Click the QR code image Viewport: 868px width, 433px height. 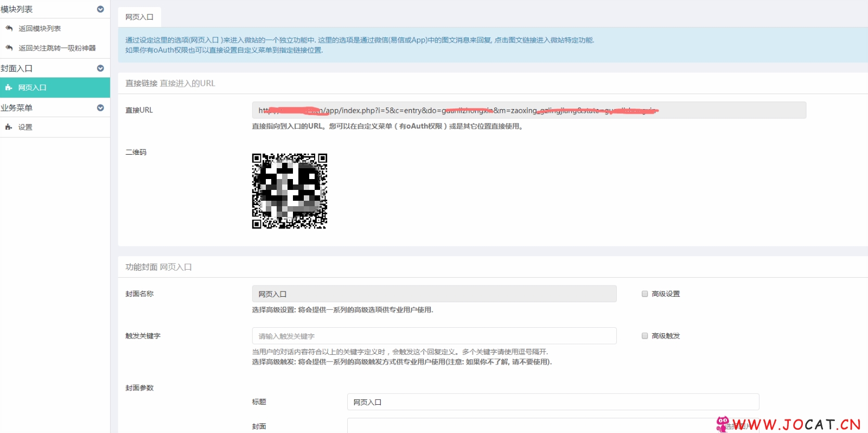coord(290,191)
